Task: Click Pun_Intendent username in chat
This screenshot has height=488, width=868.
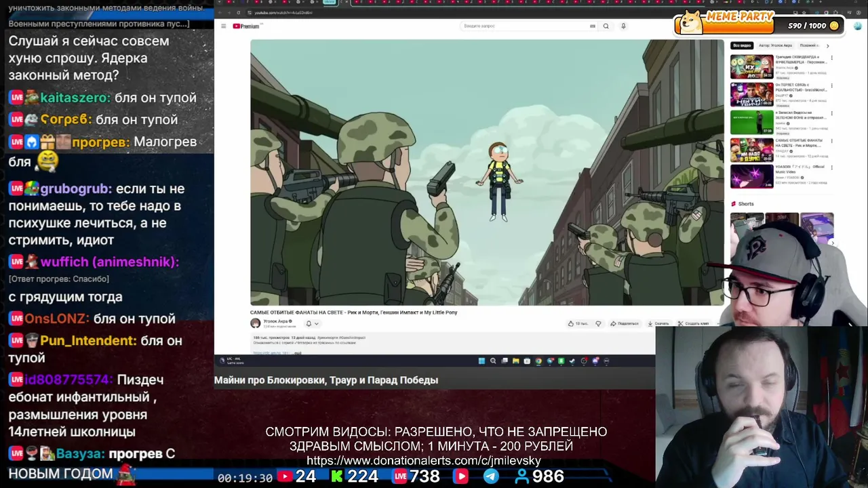Action: (88, 341)
